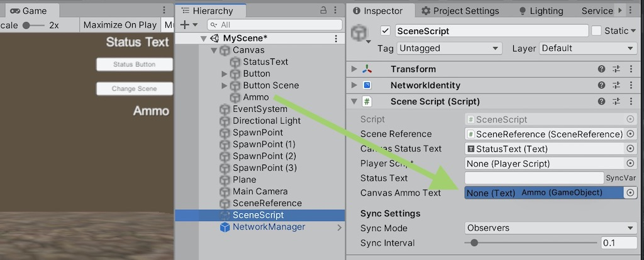This screenshot has height=260, width=644.
Task: Adjust the Sync Interval slider handle
Action: point(474,243)
